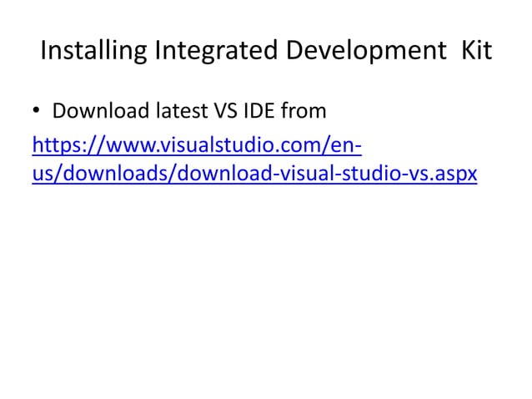Click the abbreviation VS in the bullet

[225, 111]
